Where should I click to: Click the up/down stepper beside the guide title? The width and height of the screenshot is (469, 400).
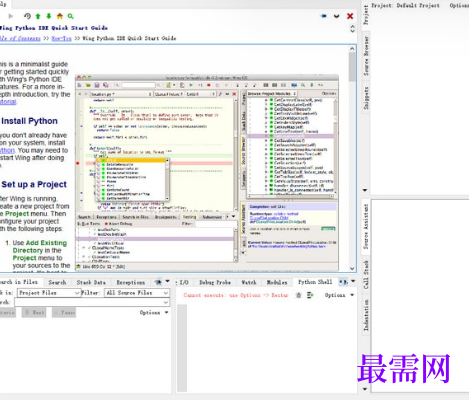click(353, 29)
